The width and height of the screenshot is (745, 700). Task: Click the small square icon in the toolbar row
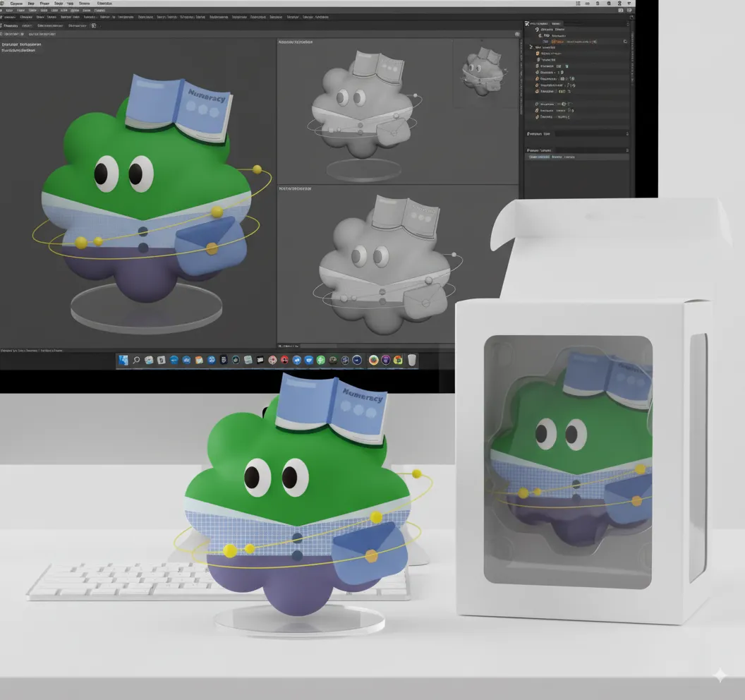93,25
